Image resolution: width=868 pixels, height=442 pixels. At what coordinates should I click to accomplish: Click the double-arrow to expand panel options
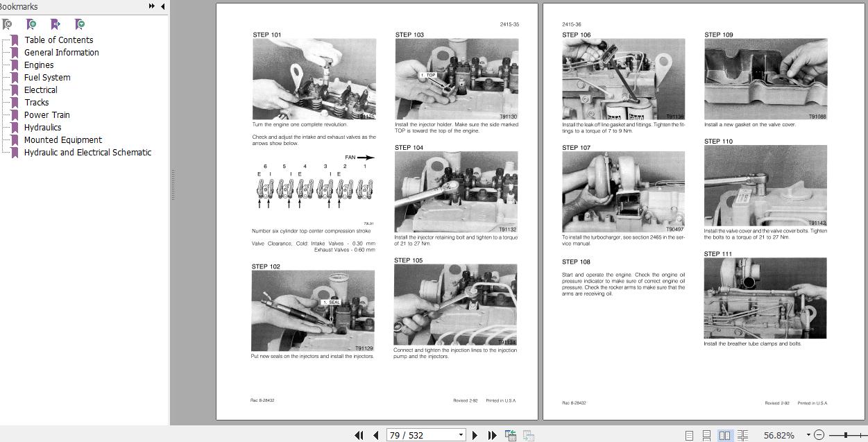point(151,6)
